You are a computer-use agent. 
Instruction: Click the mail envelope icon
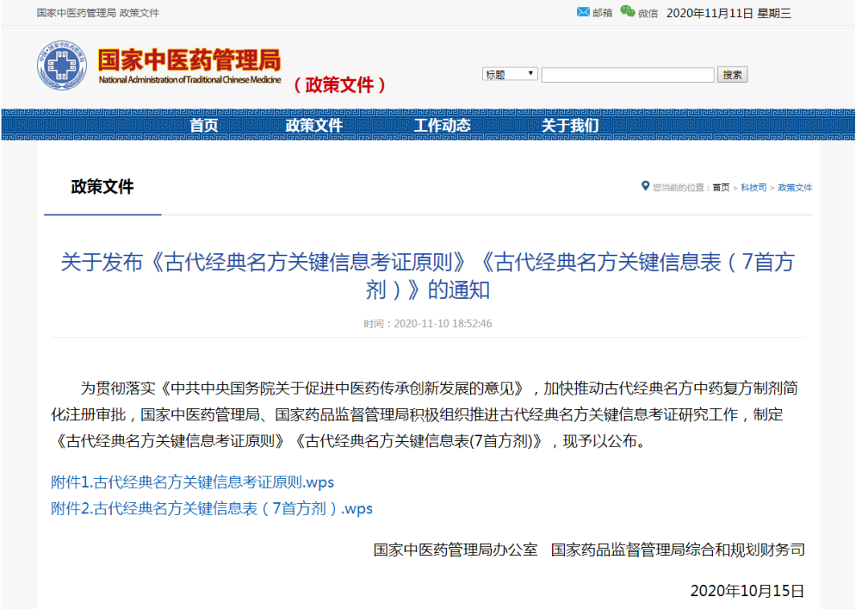click(583, 11)
